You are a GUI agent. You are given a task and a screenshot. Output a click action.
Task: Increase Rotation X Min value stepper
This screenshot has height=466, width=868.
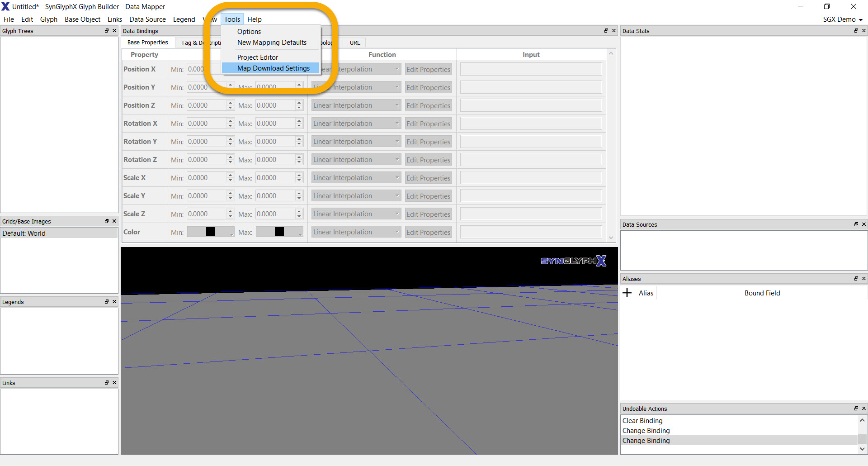coord(231,121)
